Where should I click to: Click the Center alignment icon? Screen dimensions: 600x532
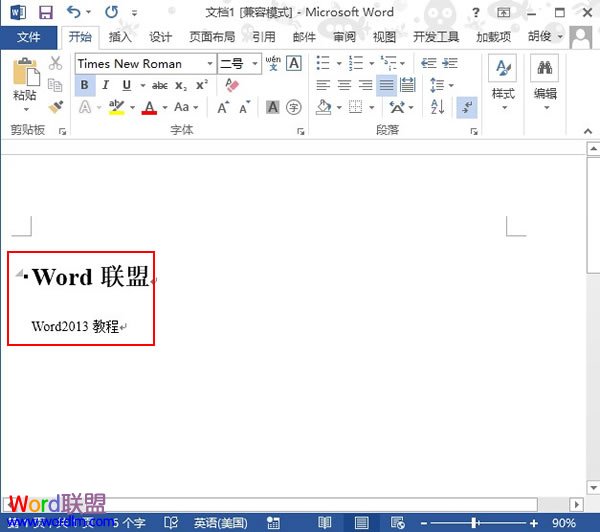[344, 85]
